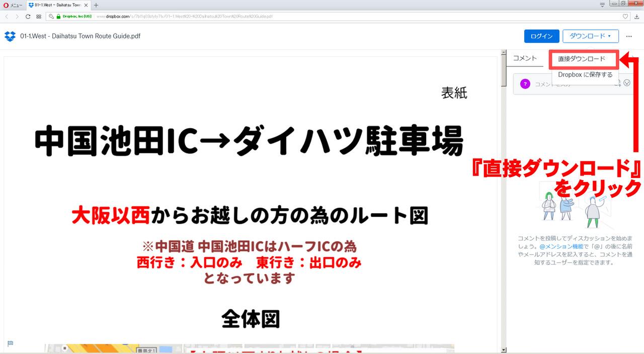Go forward to the next page
This screenshot has width=644, height=354.
pos(17,16)
